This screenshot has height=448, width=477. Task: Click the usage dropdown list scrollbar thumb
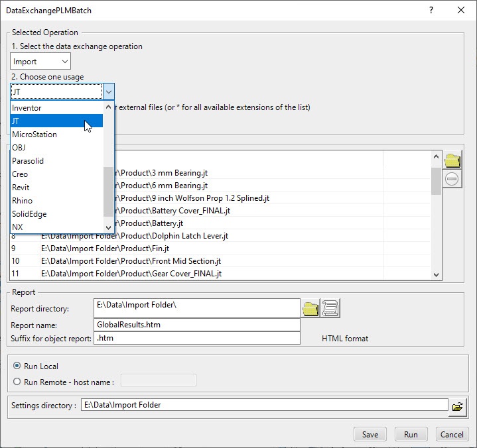(x=108, y=192)
